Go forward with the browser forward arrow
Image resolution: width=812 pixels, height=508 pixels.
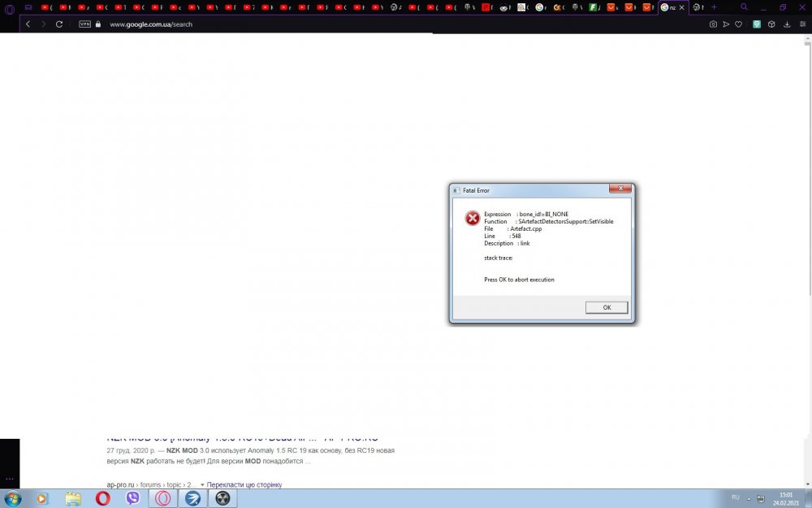coord(43,24)
